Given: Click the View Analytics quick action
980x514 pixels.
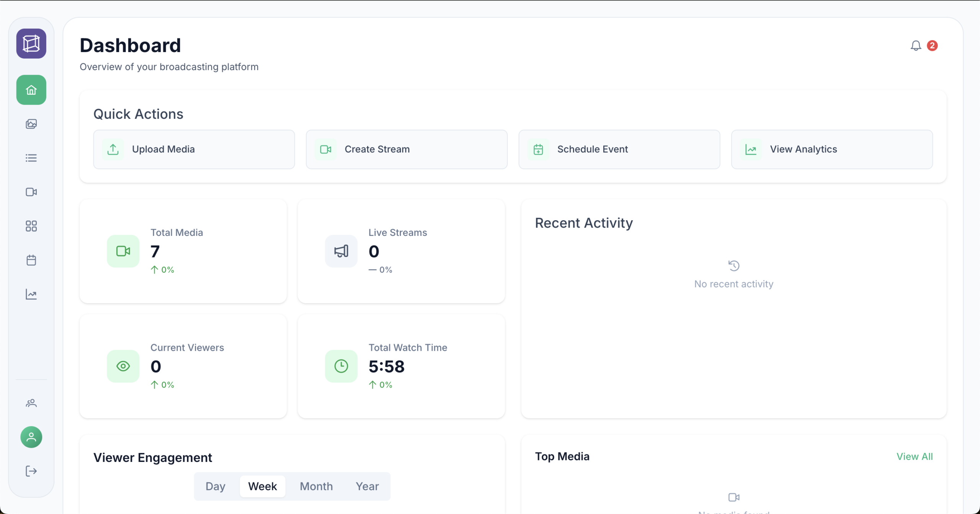Looking at the screenshot, I should click(x=832, y=149).
